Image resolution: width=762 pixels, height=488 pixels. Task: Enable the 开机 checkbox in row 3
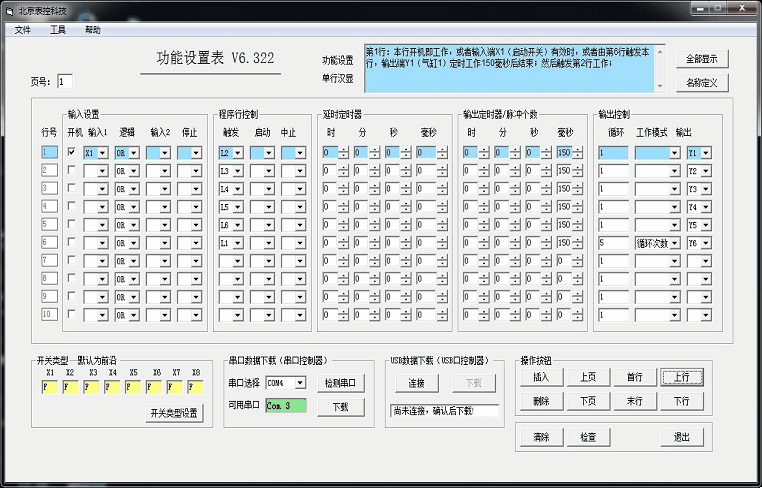(72, 188)
